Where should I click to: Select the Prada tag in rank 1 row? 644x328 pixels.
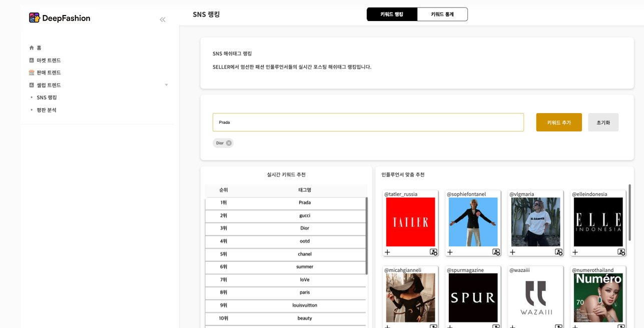tap(305, 203)
